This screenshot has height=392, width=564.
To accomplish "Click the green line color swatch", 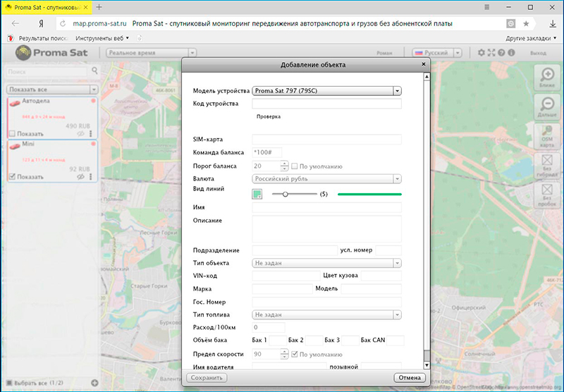I will (257, 194).
